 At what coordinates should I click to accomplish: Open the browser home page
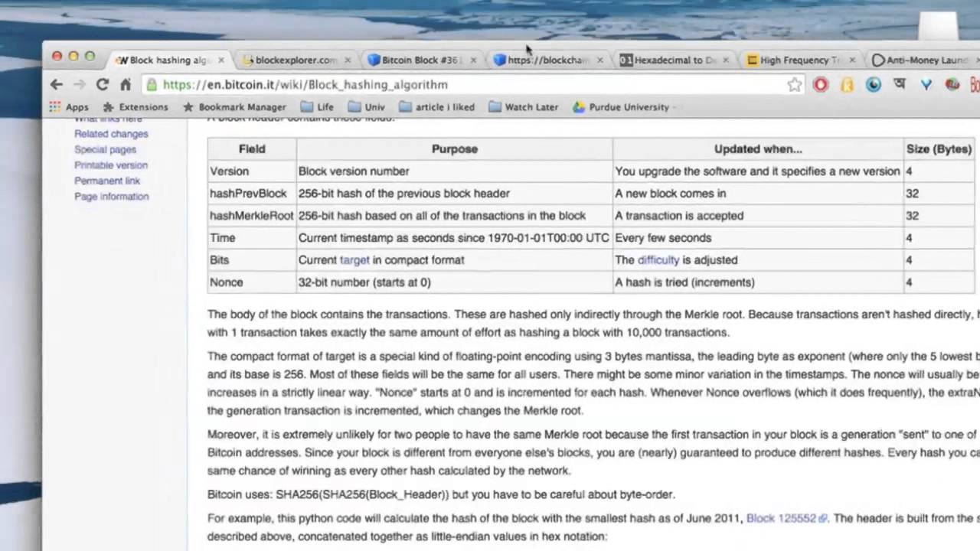pyautogui.click(x=126, y=85)
